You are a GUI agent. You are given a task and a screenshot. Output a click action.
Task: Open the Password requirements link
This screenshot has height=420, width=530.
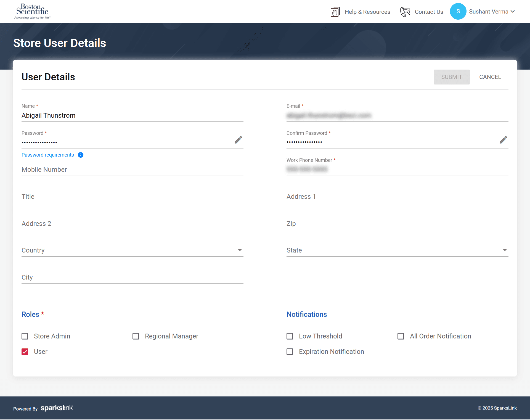point(48,155)
